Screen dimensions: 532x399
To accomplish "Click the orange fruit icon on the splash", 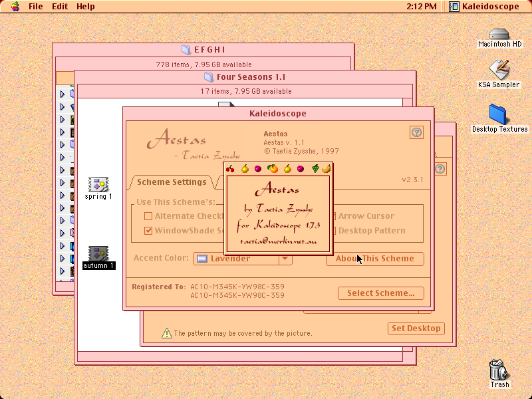I will 273,168.
